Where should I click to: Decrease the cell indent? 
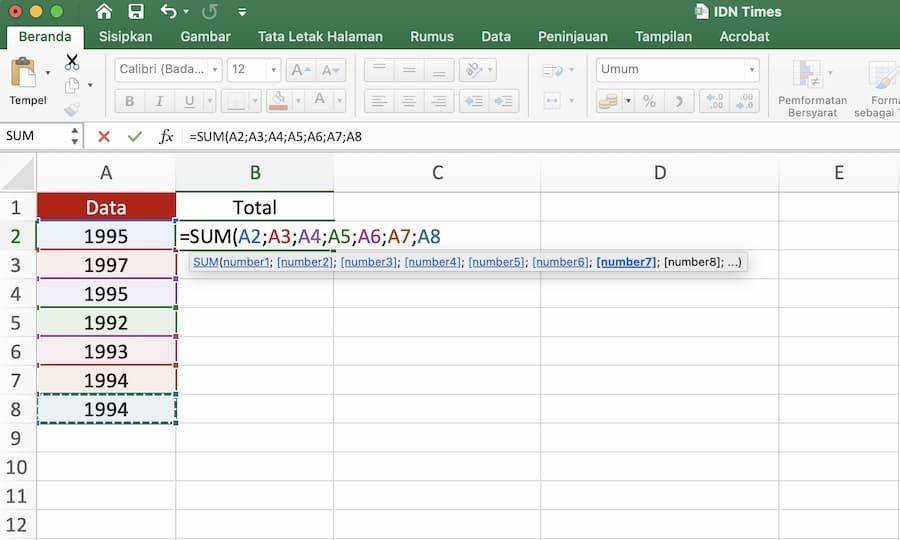pos(474,102)
